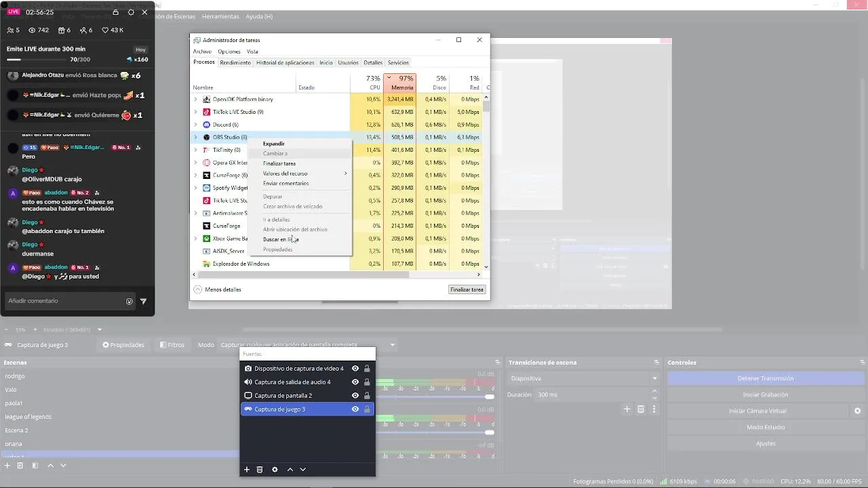Click Iniciar Grabación in OBS controls
Image resolution: width=868 pixels, height=488 pixels.
766,394
